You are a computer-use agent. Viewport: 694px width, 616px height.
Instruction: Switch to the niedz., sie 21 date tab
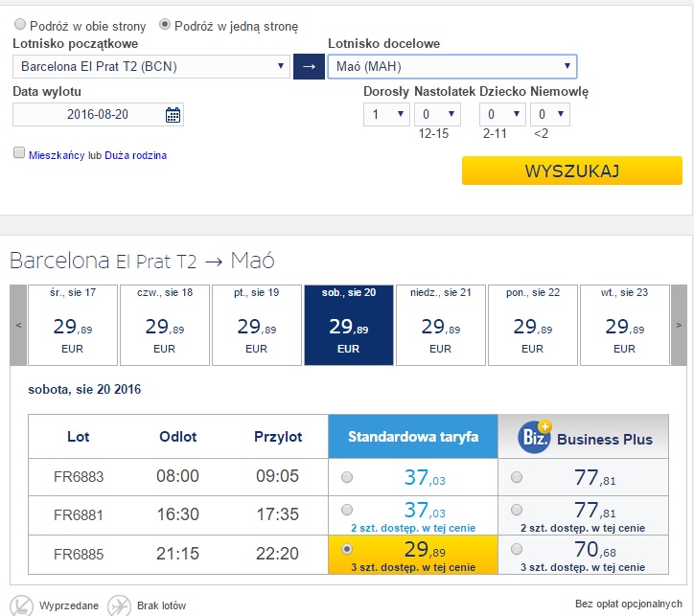440,325
